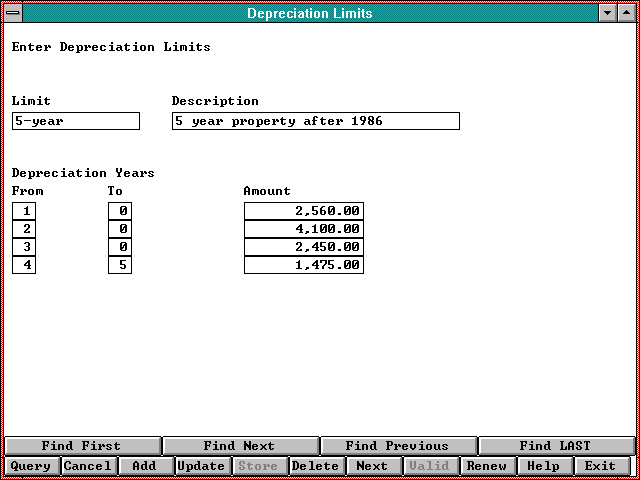The width and height of the screenshot is (640, 480).
Task: Minimize the Depreciation Limits window
Action: pyautogui.click(x=607, y=13)
